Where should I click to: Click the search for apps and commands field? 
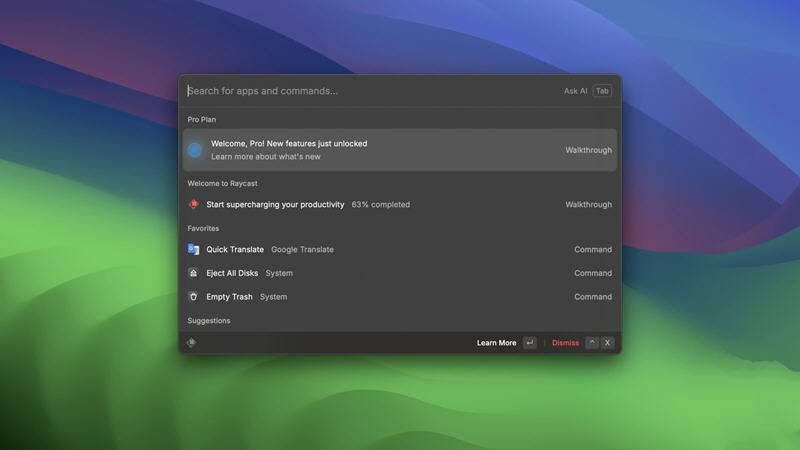point(370,91)
